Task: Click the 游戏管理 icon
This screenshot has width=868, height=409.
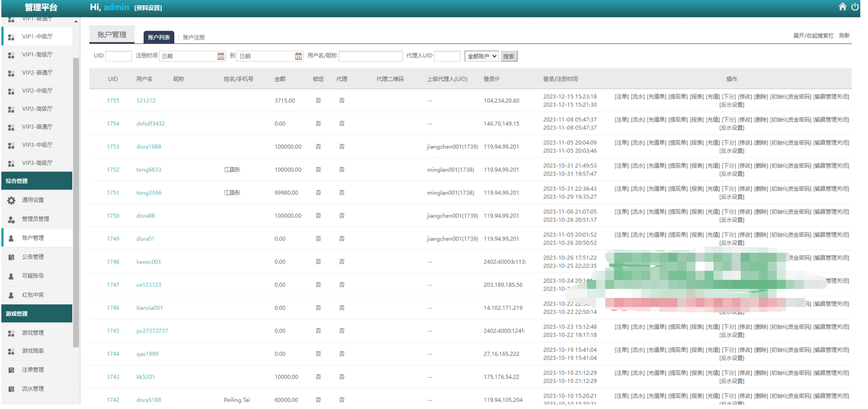Action: (11, 333)
